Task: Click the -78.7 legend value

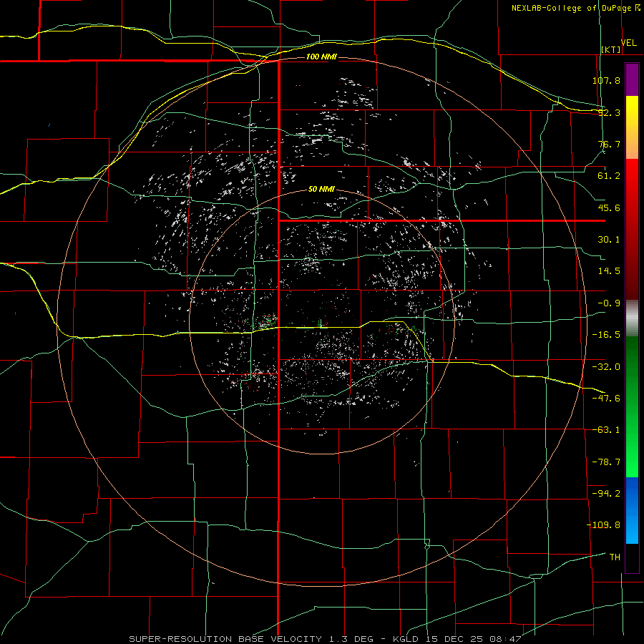Action: point(606,462)
